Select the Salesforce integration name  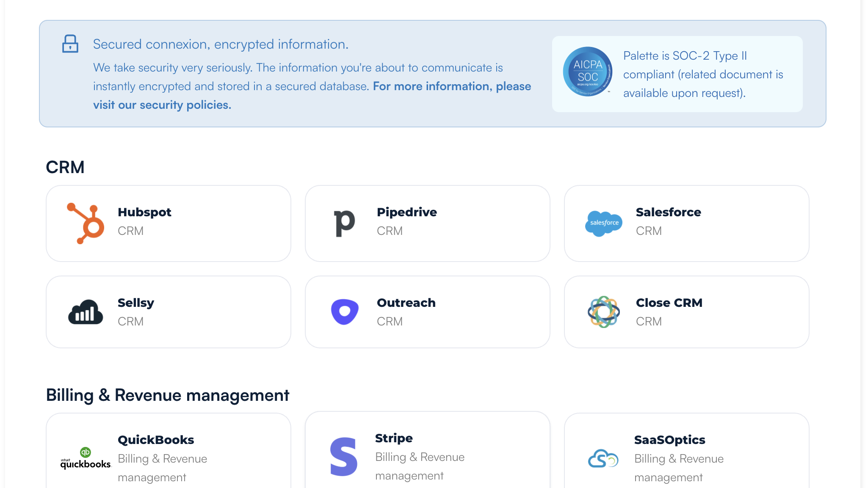pos(668,212)
